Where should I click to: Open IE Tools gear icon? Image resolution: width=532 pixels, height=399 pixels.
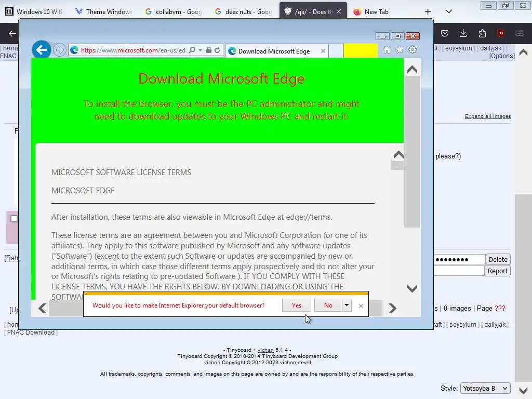pos(413,50)
